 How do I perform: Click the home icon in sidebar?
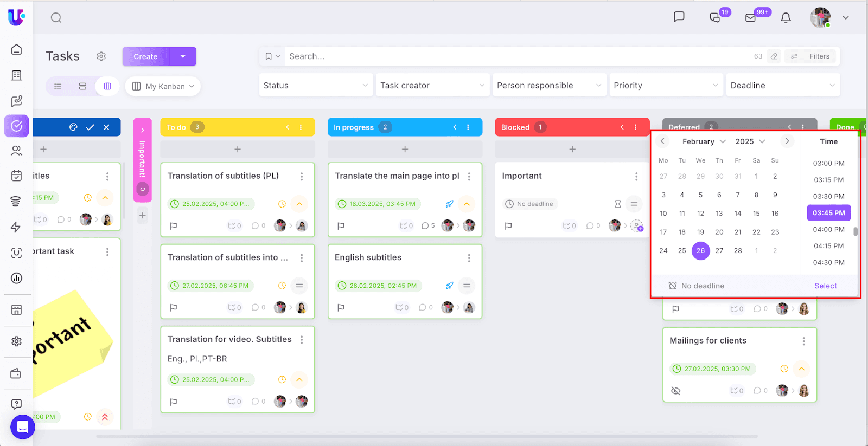(17, 50)
